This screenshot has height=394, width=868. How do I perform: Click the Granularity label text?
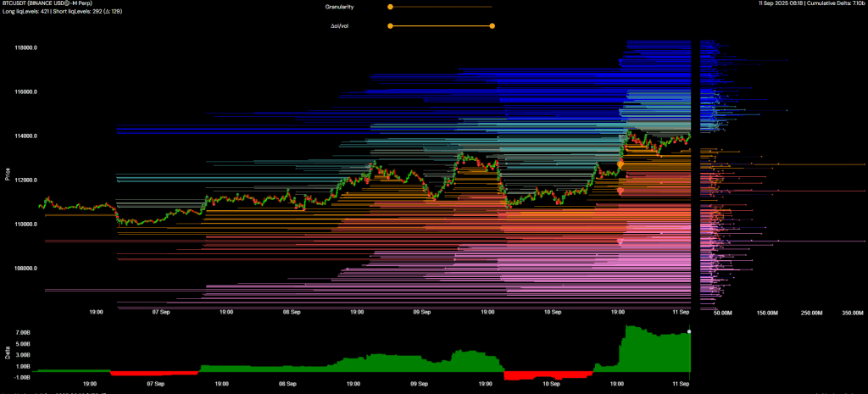click(340, 7)
